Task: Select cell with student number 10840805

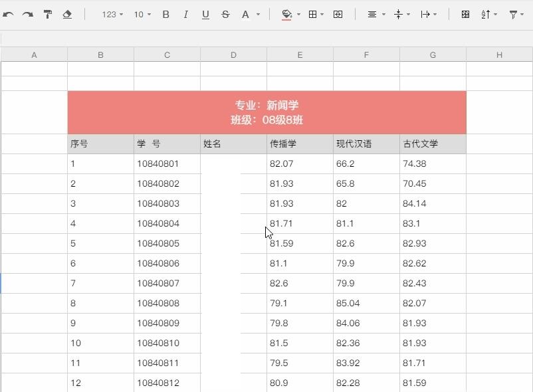Action: tap(167, 244)
